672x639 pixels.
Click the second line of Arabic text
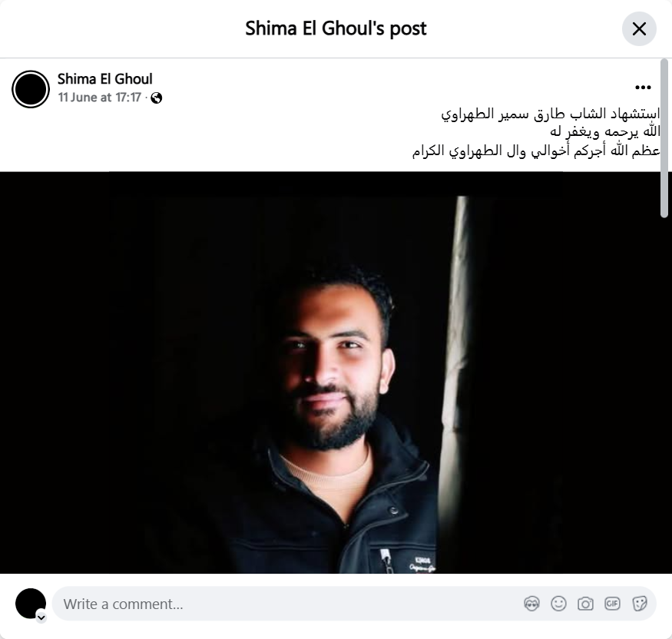pyautogui.click(x=604, y=132)
